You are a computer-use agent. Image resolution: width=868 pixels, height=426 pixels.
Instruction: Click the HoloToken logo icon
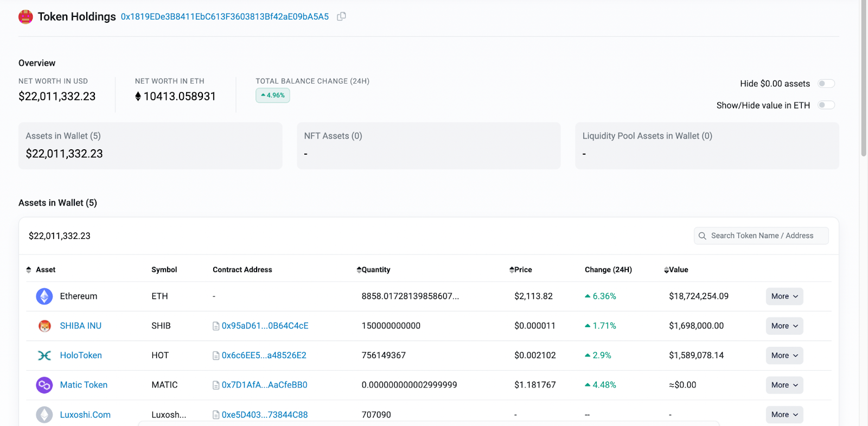pyautogui.click(x=44, y=355)
